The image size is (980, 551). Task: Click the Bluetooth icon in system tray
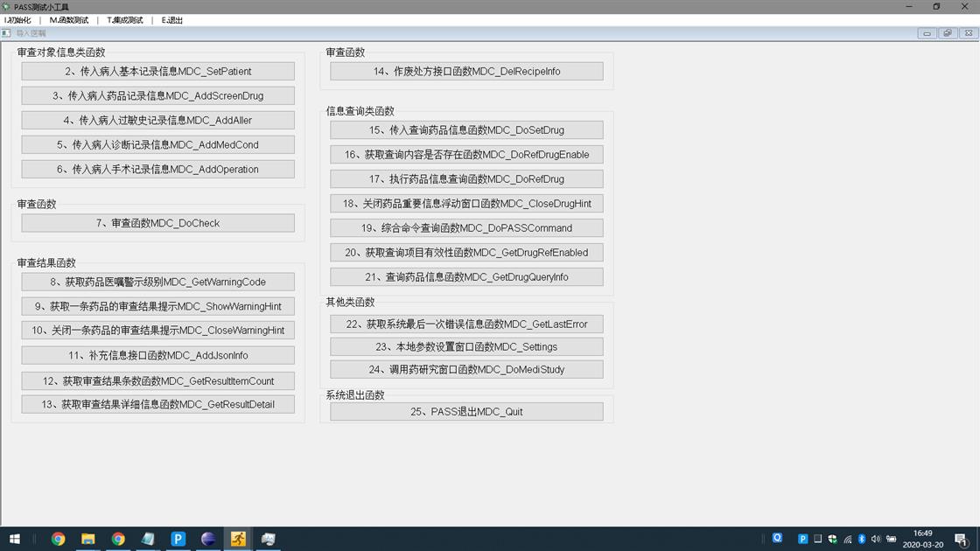(x=861, y=539)
